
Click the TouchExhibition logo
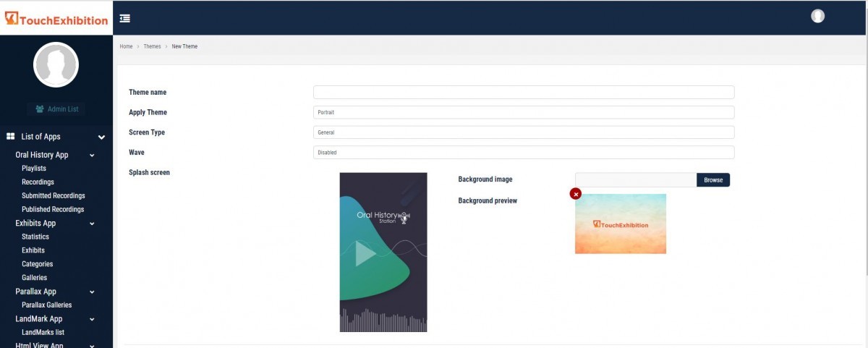(56, 20)
